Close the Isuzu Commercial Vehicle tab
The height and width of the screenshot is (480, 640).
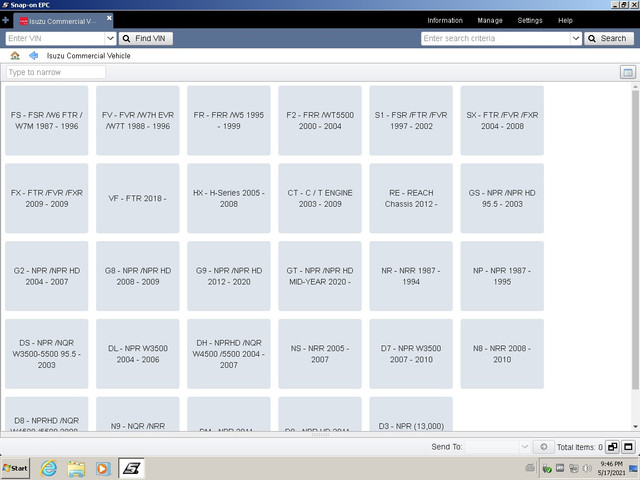click(x=109, y=18)
